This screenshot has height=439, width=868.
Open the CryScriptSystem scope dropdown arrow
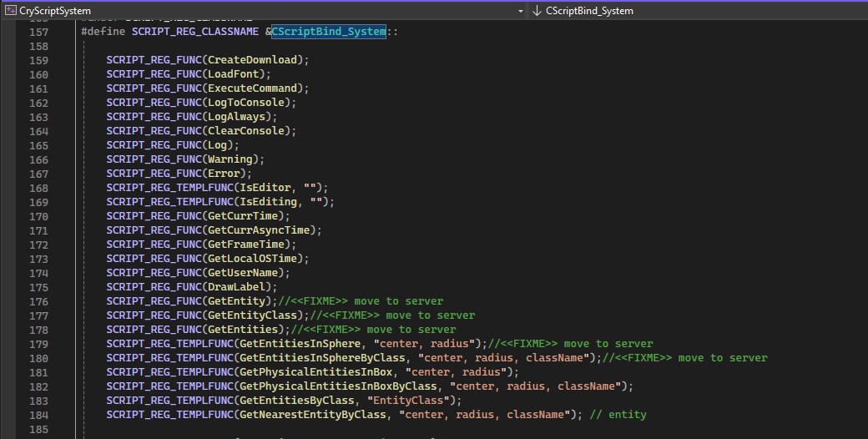coord(520,11)
